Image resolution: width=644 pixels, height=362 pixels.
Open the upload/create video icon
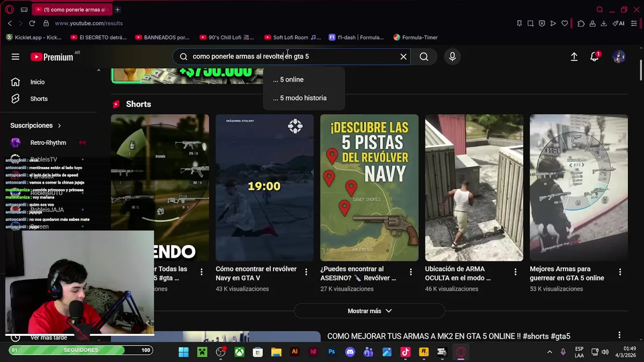(574, 57)
